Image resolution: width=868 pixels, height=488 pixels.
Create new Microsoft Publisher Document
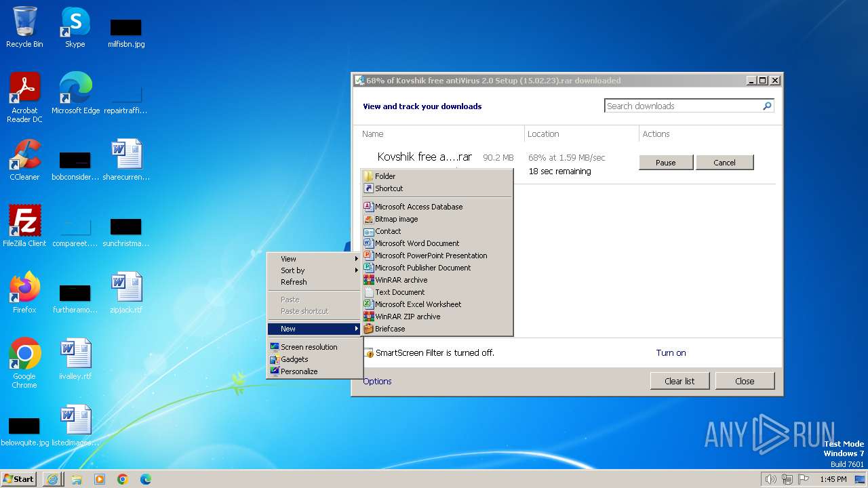[437, 268]
